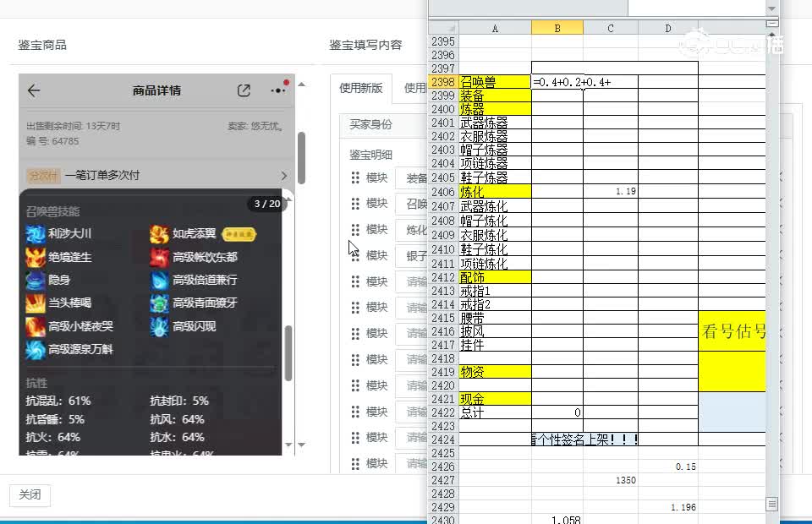Screen dimensions: 812x524
Task: Expand the 一笔订单多次付 row chevron
Action: tap(284, 176)
